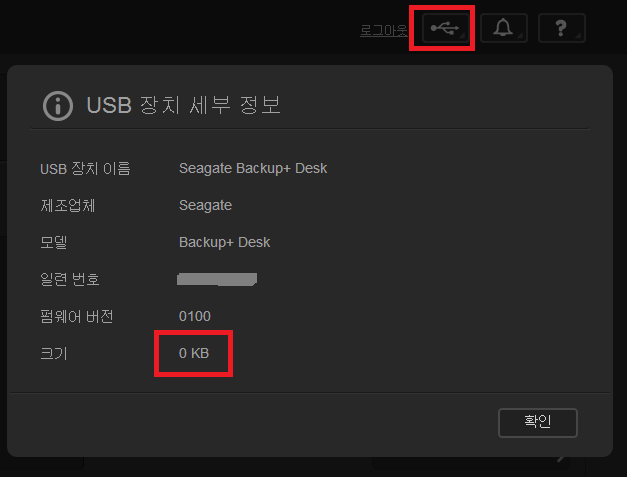Screen dimensions: 627x477
Task: Click the model value Backup+ Desk
Action: tap(224, 242)
